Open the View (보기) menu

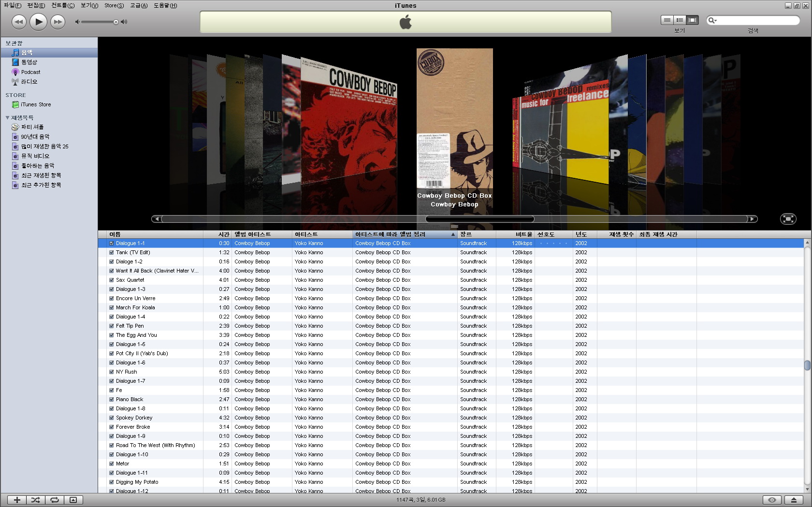coord(89,5)
